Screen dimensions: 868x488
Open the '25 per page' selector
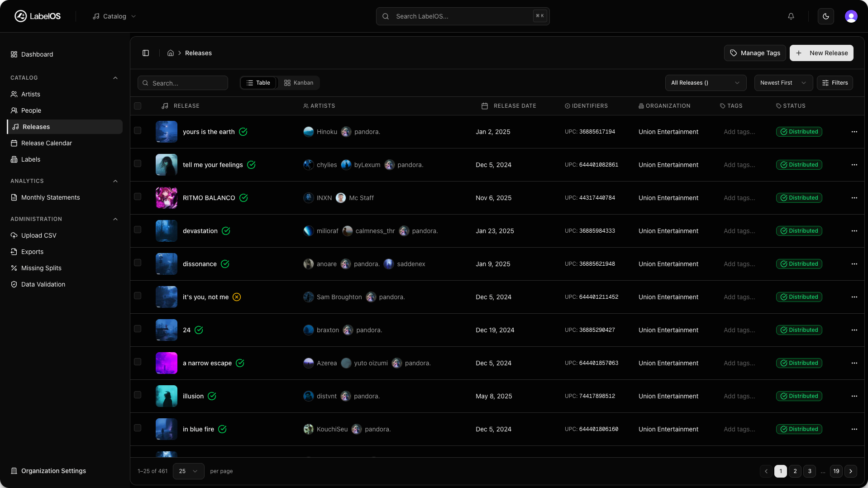[188, 471]
